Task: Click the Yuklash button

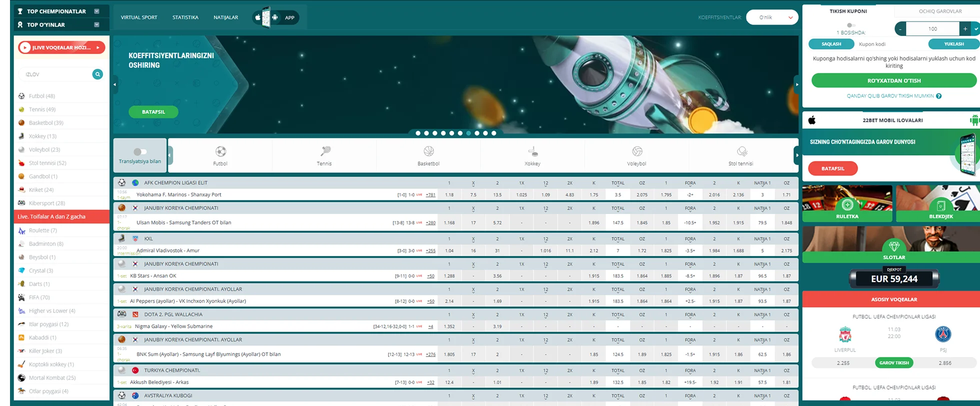Action: point(953,44)
